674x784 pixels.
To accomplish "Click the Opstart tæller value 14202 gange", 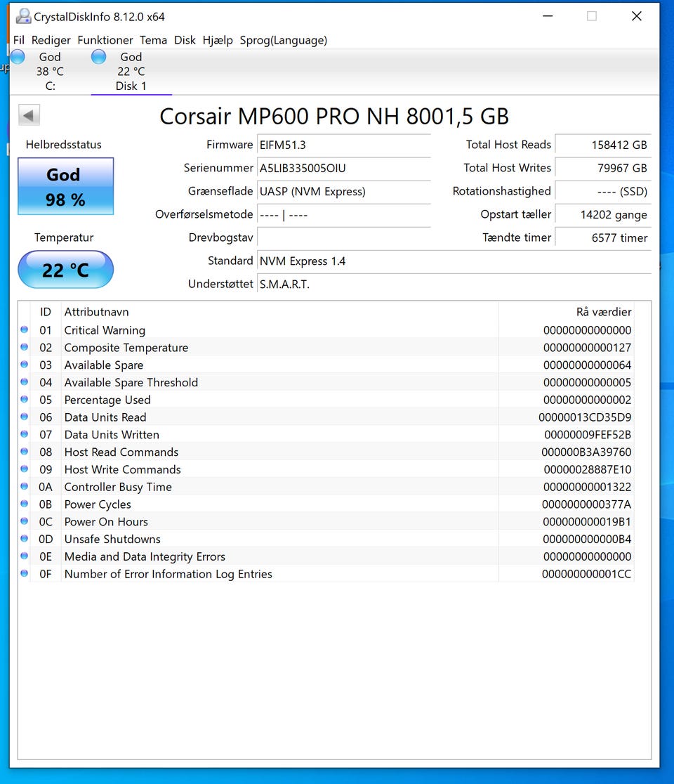I will point(603,214).
